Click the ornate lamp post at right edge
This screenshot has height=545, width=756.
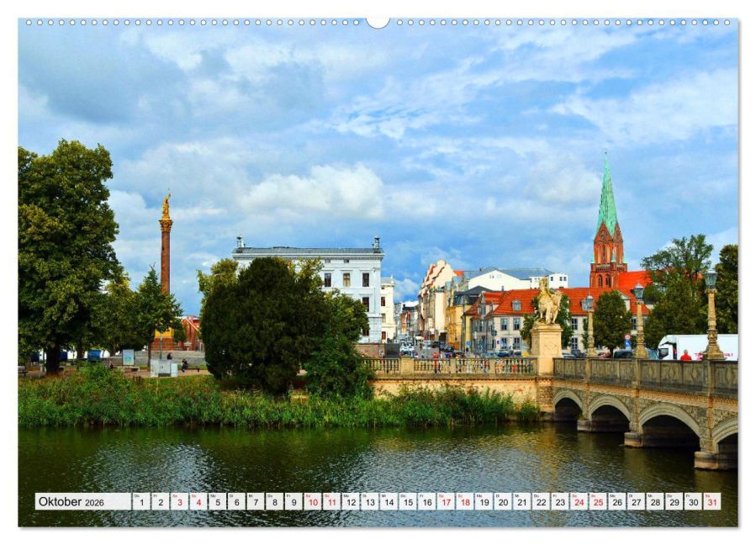(x=711, y=315)
